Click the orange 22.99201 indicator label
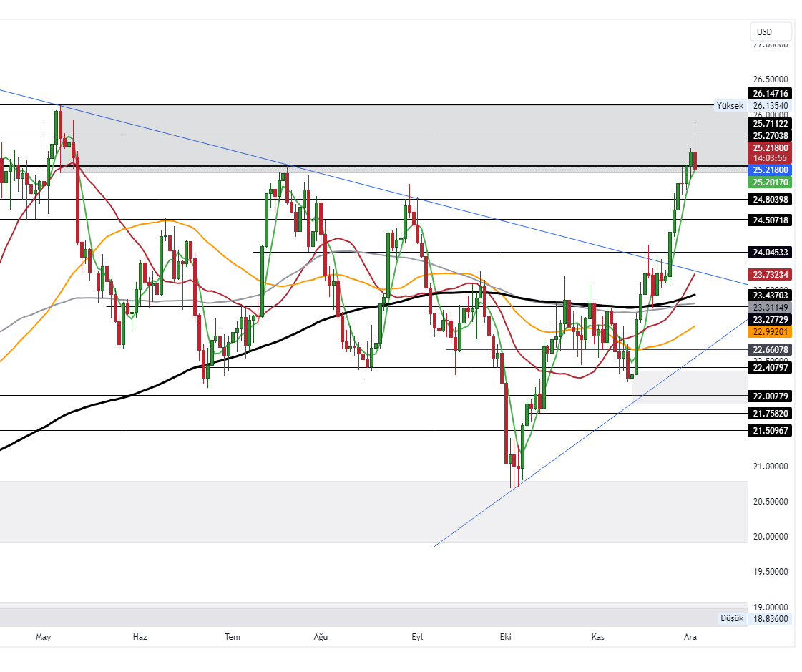Image resolution: width=802 pixels, height=672 pixels. (x=770, y=332)
